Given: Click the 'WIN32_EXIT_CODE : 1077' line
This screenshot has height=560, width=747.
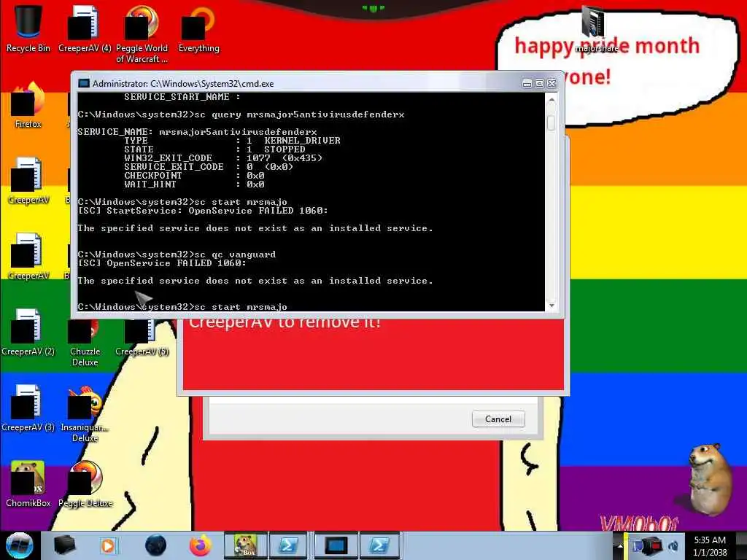Looking at the screenshot, I should [223, 158].
